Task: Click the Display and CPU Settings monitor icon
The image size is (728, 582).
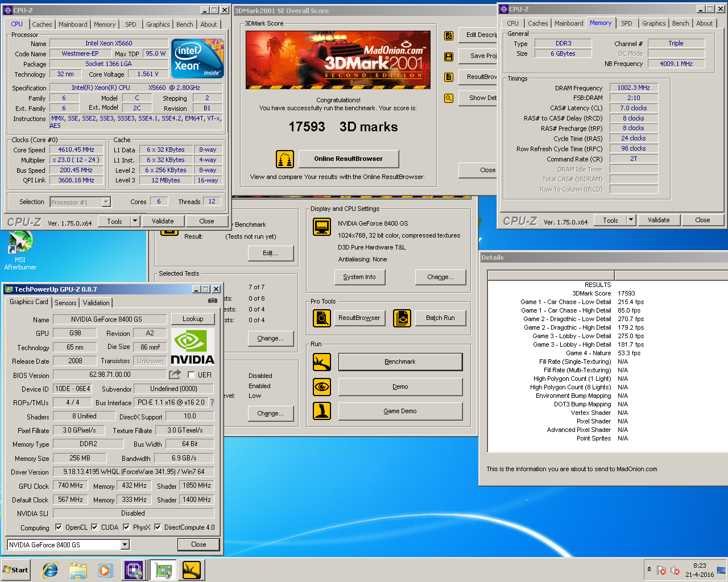Action: (322, 227)
